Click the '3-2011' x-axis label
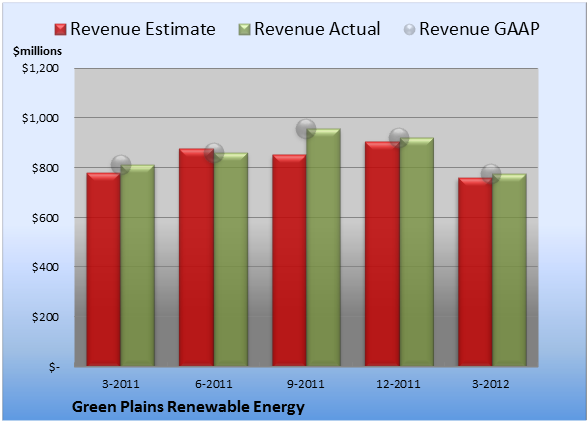Image resolution: width=588 pixels, height=422 pixels. (121, 384)
